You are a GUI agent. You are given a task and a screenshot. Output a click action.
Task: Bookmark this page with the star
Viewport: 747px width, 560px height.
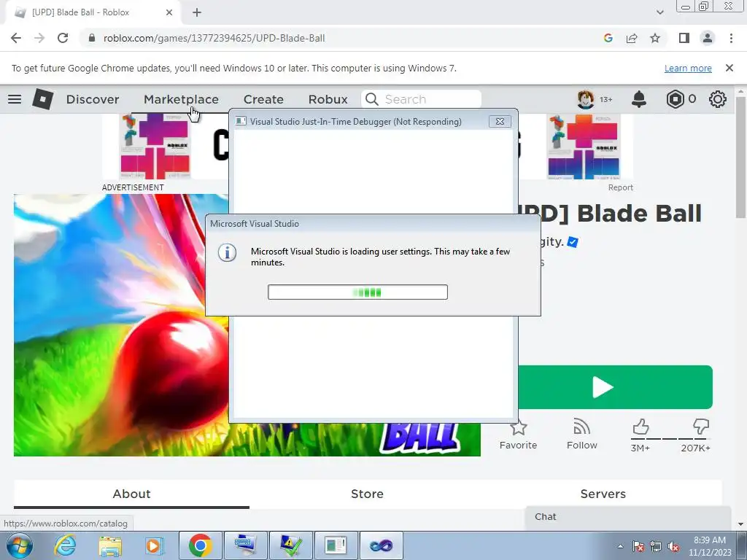click(655, 38)
